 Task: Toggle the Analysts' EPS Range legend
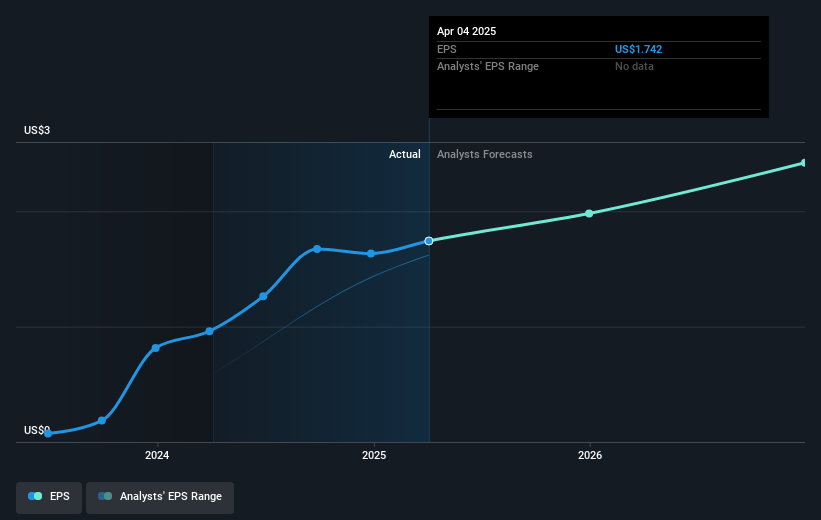[x=160, y=496]
